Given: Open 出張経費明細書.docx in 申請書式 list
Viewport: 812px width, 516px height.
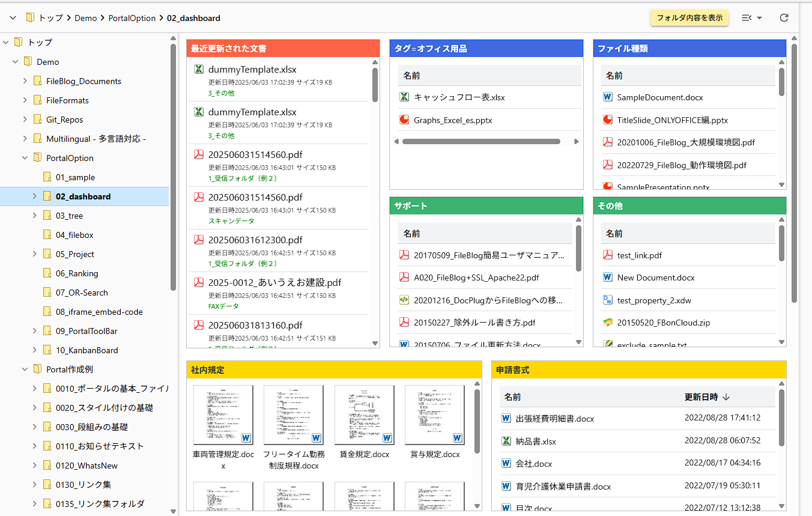Looking at the screenshot, I should point(554,419).
